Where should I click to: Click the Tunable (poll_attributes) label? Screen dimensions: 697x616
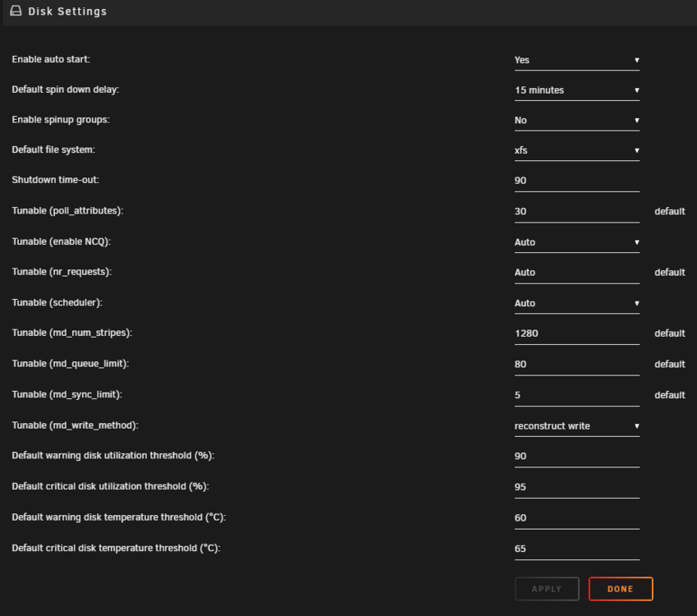(67, 211)
